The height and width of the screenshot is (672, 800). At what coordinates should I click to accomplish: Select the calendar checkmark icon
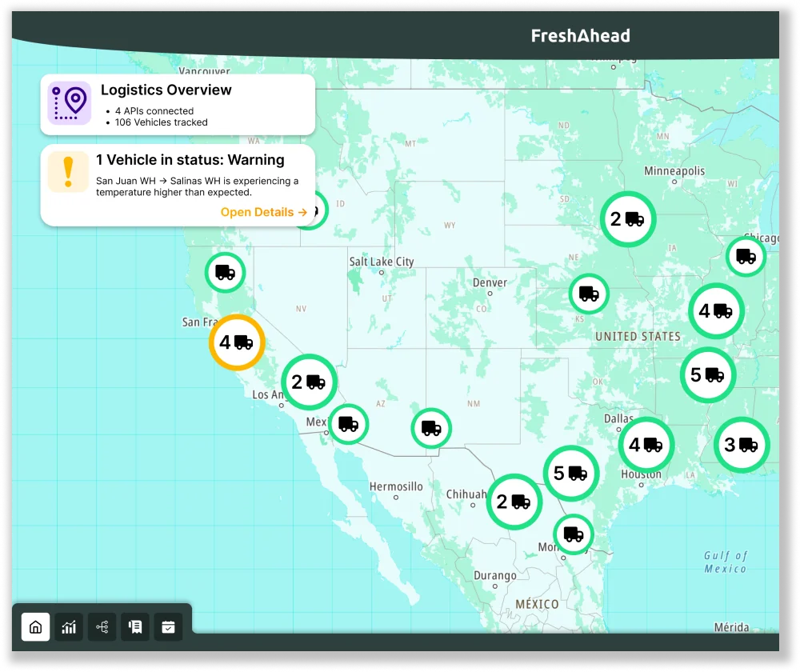(167, 627)
